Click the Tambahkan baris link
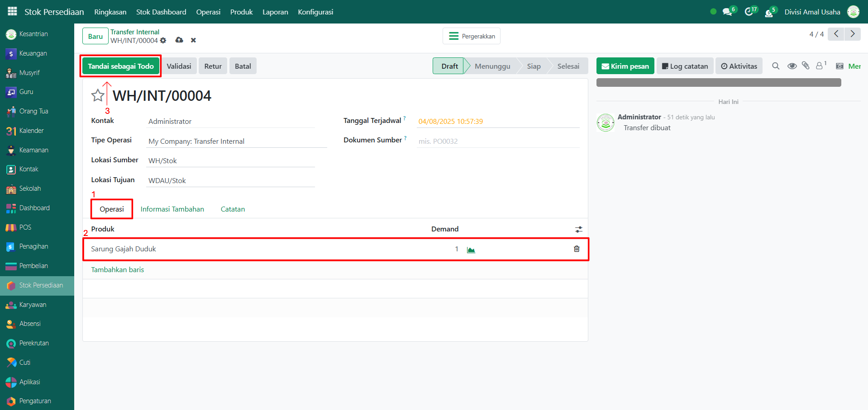 (x=117, y=270)
